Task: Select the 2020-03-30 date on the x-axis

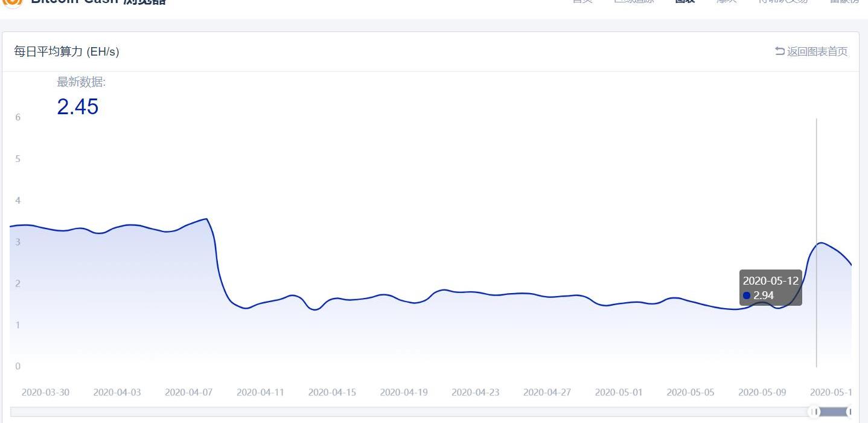Action: coord(45,392)
